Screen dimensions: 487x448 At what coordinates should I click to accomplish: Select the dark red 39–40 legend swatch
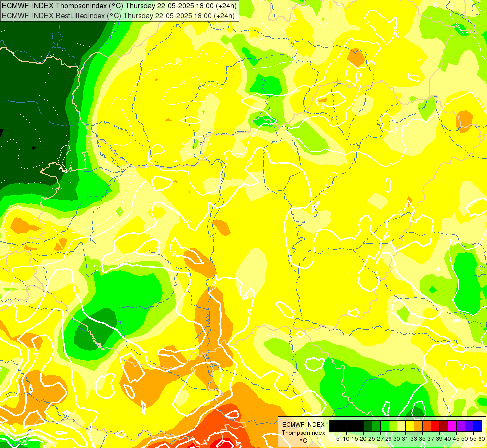pos(444,426)
